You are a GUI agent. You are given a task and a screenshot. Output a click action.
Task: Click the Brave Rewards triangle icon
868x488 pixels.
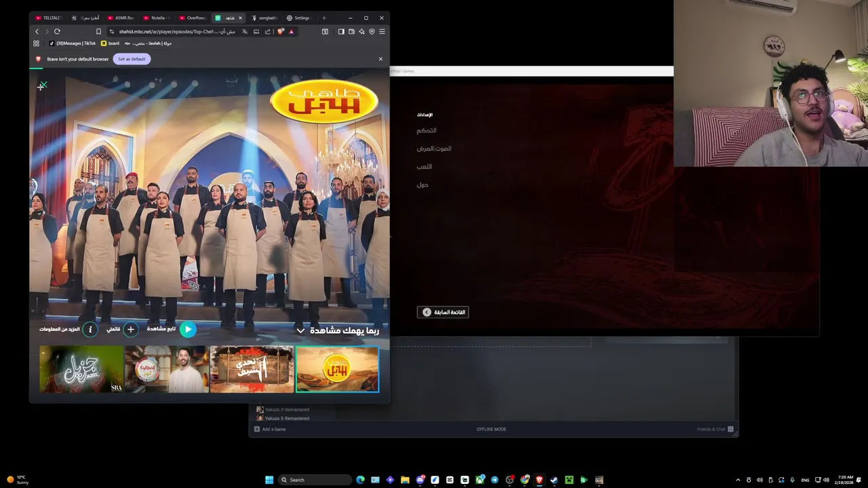[291, 31]
